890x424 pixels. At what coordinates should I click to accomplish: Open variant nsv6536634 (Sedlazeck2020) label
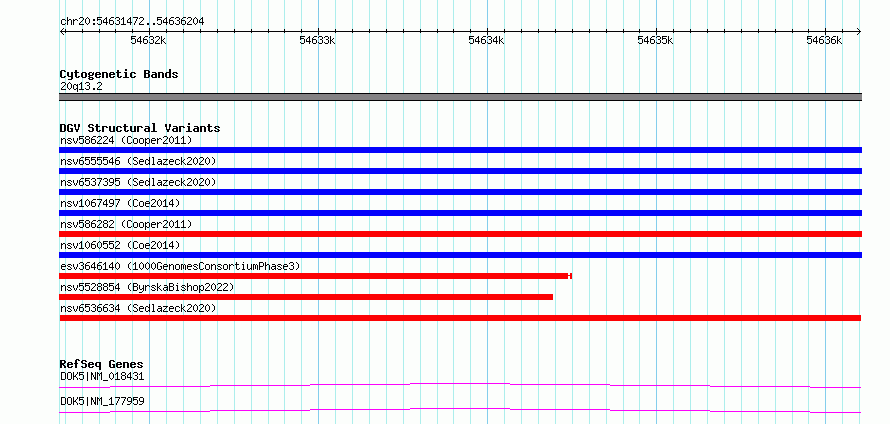(x=138, y=308)
